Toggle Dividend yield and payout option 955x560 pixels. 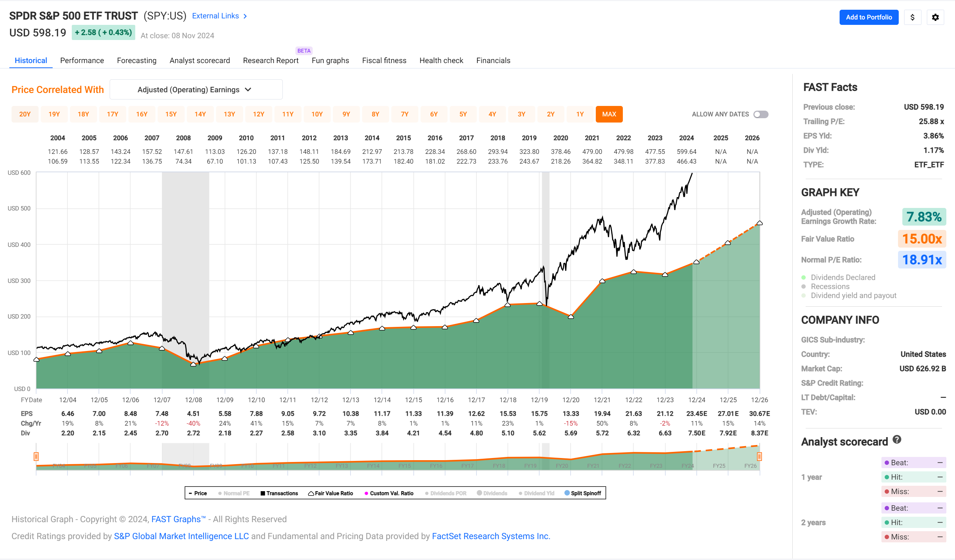click(x=849, y=296)
